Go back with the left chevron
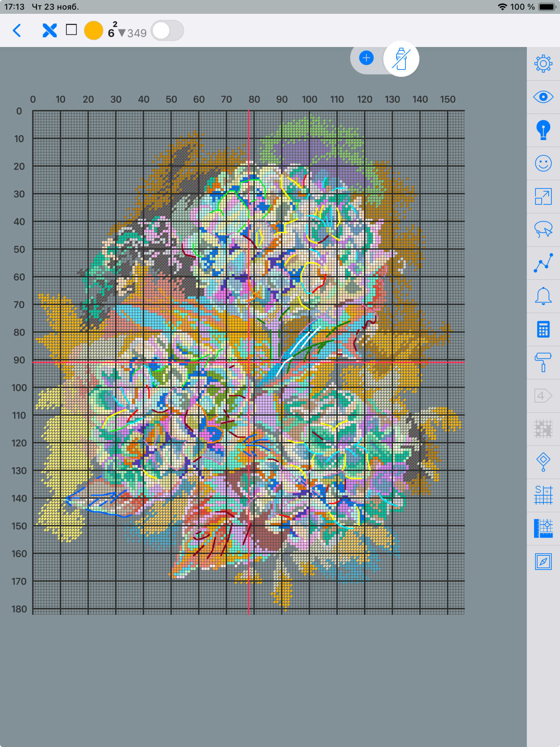 17,31
